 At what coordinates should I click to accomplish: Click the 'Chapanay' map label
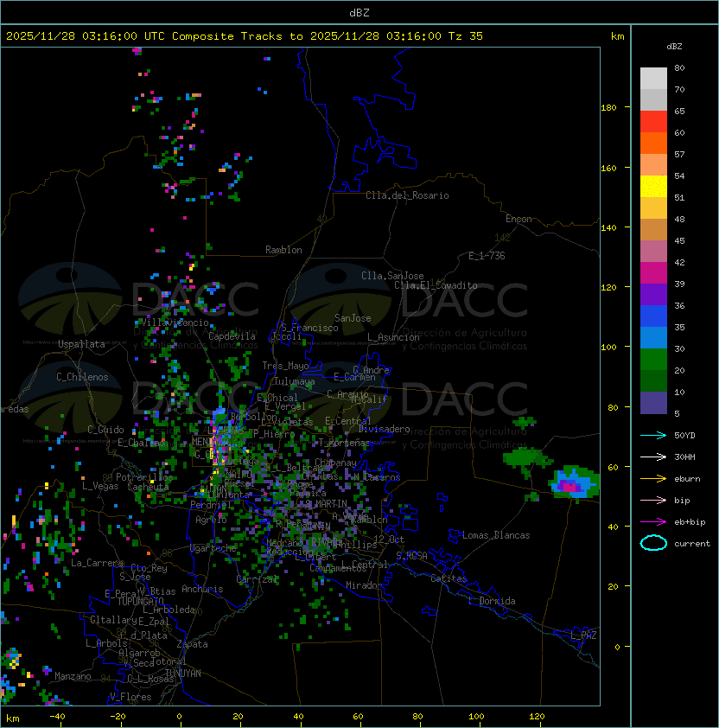tap(335, 463)
